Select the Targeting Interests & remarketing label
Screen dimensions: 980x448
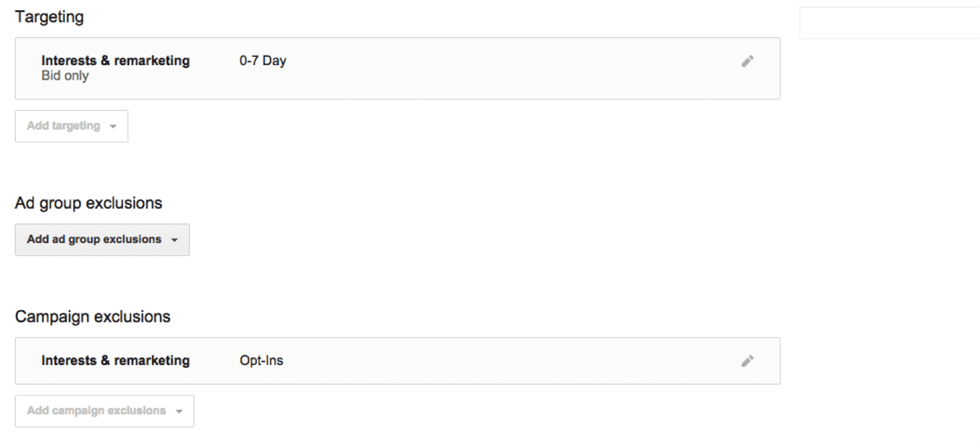coord(115,61)
